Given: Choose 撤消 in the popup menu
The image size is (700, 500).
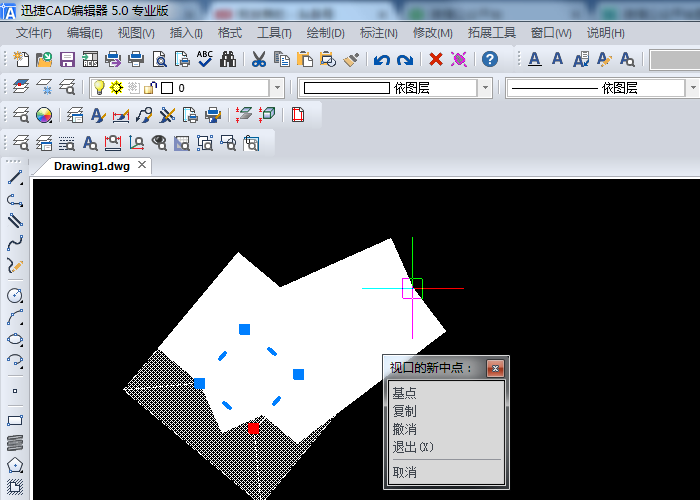Looking at the screenshot, I should tap(404, 429).
